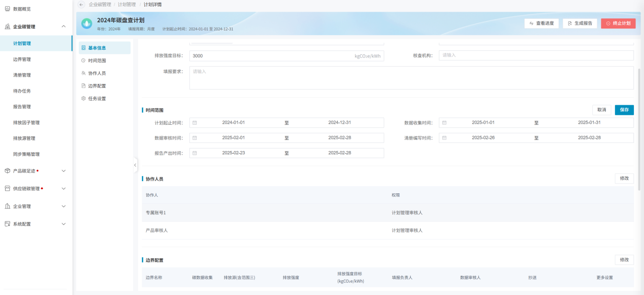Expand the 产品碳足迹 sidebar menu
This screenshot has width=644, height=295.
[x=63, y=171]
